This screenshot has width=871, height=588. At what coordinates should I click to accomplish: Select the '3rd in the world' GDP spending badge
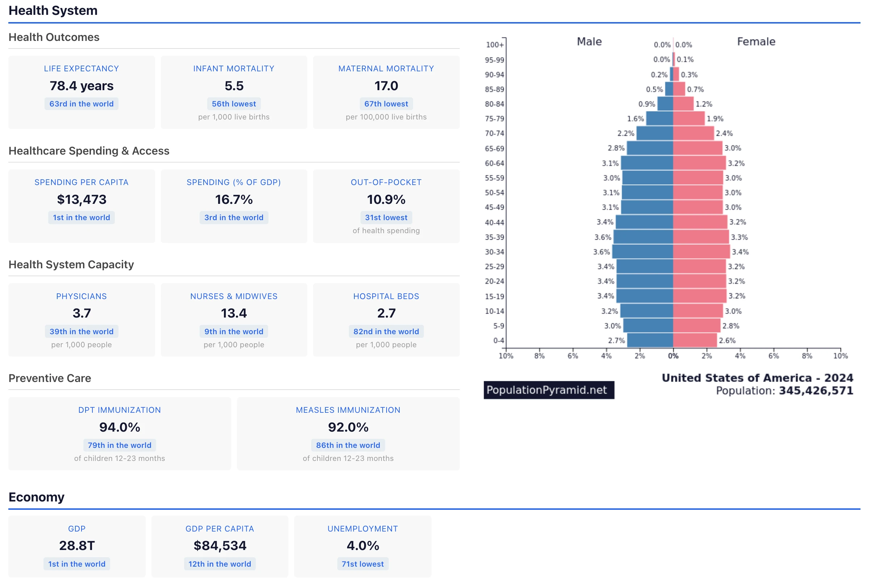[x=233, y=218]
